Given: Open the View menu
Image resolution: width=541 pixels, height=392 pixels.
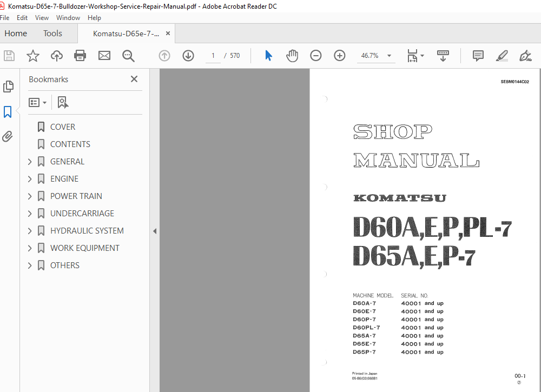Looking at the screenshot, I should tap(42, 18).
